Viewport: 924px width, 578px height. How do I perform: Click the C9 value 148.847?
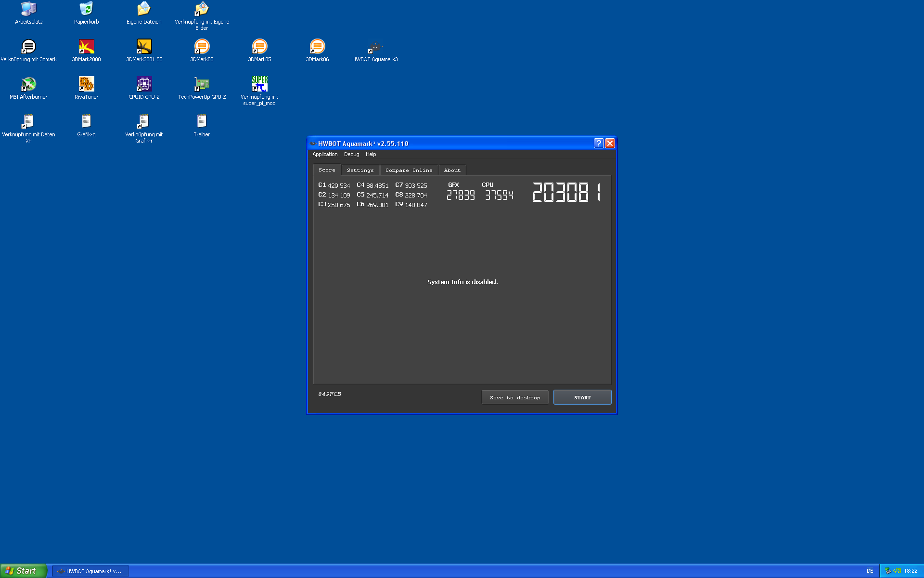click(x=416, y=205)
